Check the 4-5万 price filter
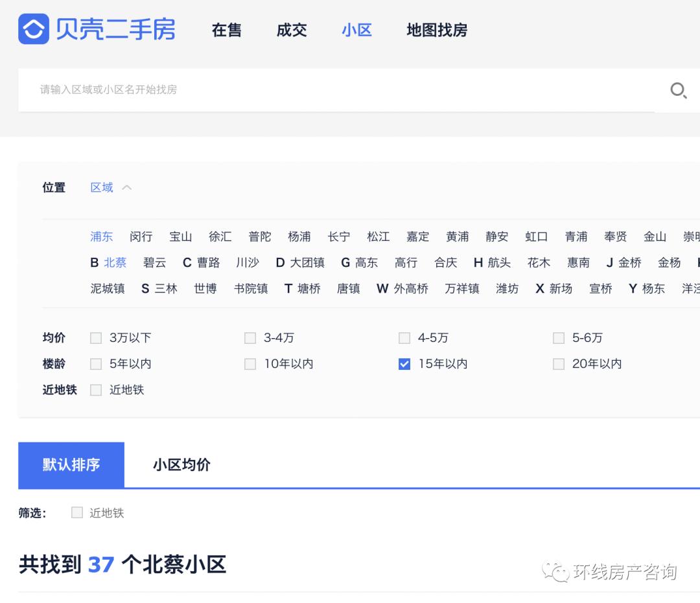Viewport: 700px width, 603px height. point(404,337)
